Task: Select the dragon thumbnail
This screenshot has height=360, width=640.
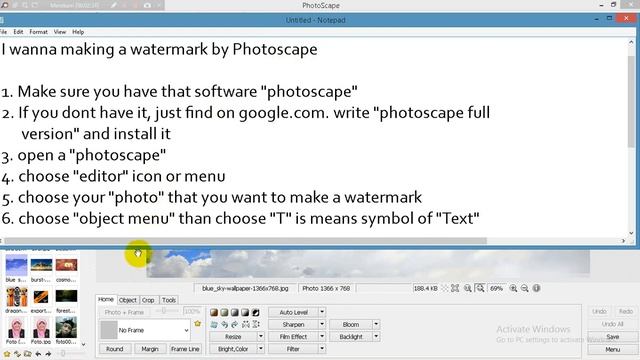Action: coord(16,297)
